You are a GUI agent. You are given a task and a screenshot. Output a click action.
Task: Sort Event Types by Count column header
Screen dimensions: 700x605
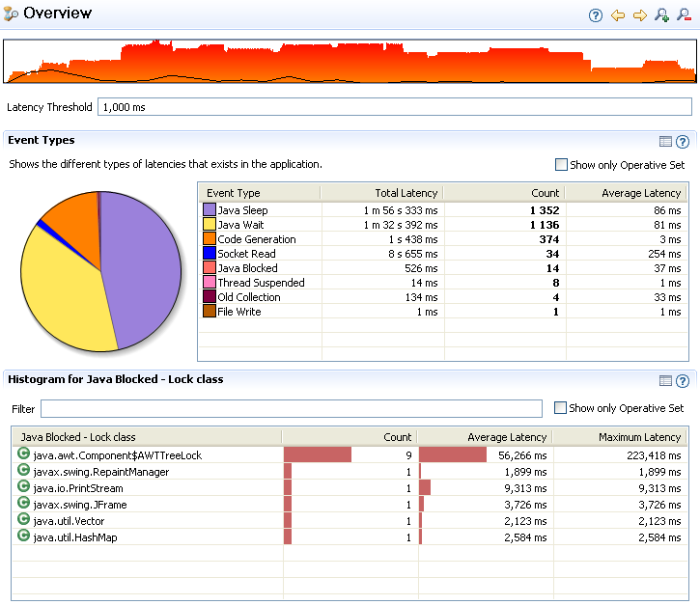[x=504, y=193]
